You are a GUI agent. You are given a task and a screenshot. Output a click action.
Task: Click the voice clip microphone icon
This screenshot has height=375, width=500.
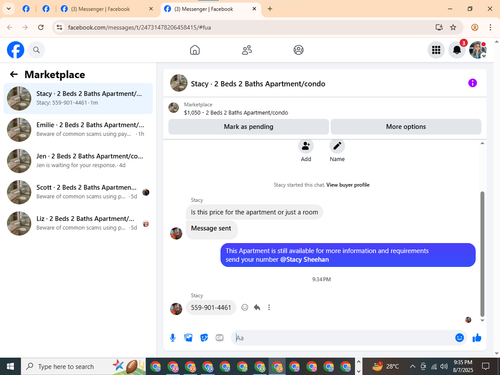pyautogui.click(x=173, y=338)
